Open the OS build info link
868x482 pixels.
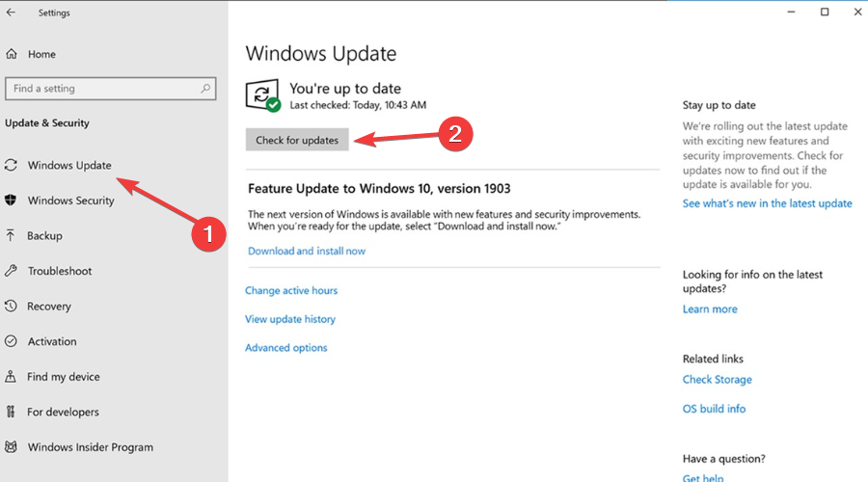click(714, 409)
